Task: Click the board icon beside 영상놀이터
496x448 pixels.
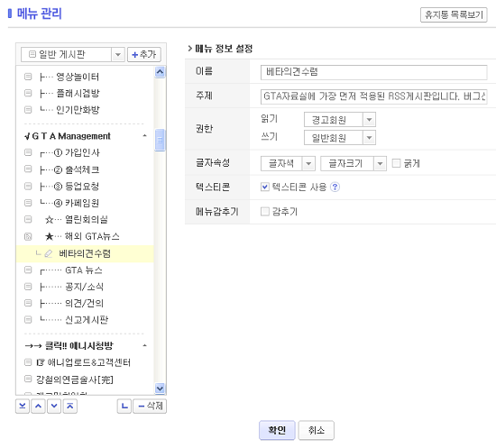Action: 28,77
